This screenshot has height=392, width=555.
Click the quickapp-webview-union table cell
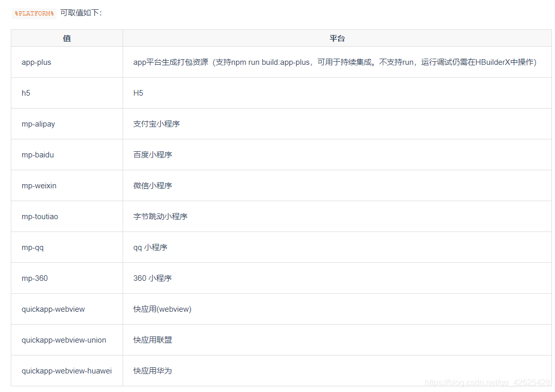coord(63,340)
